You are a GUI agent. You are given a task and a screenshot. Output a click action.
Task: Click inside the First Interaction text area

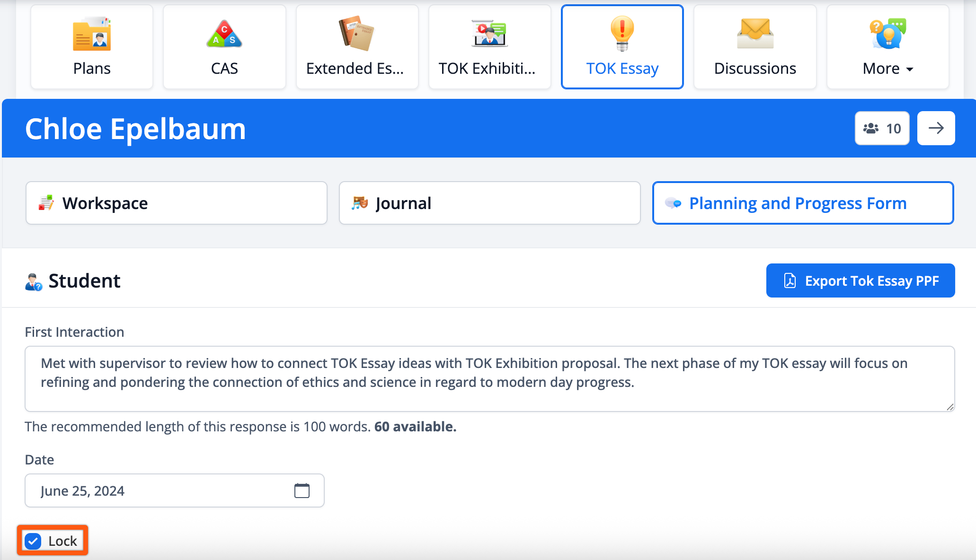pyautogui.click(x=489, y=378)
